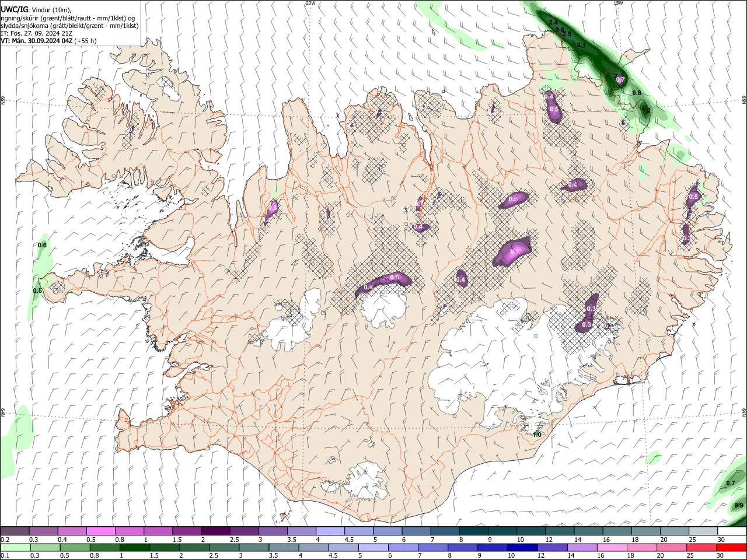Click the 0.6 value off the west coast

(42, 245)
